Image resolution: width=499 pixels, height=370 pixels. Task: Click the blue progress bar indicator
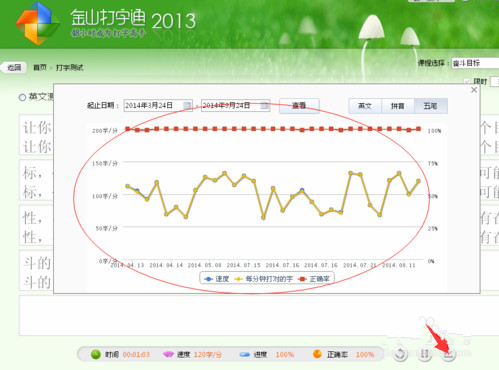pos(244,354)
